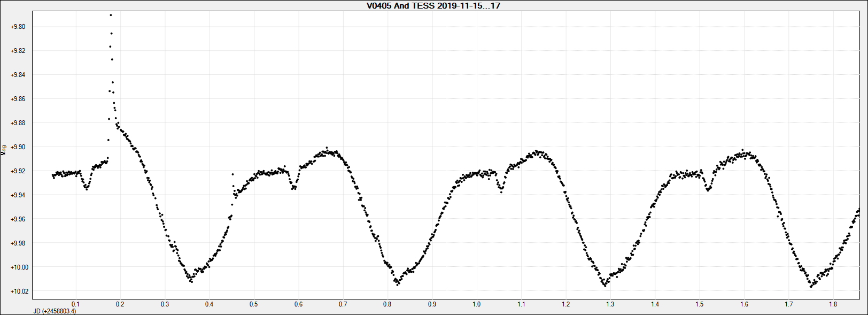This screenshot has width=868, height=315.
Task: Click the small dip near JD 0.12
Action: 87,189
